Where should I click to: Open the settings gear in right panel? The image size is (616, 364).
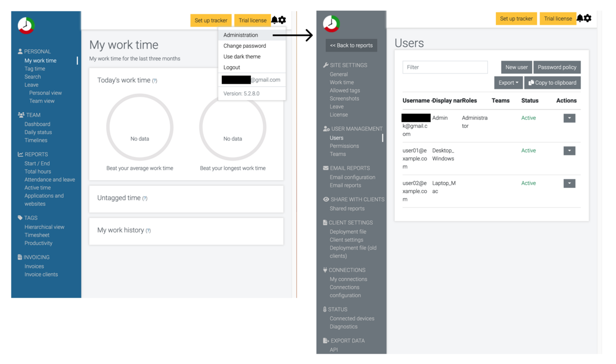[x=588, y=18]
